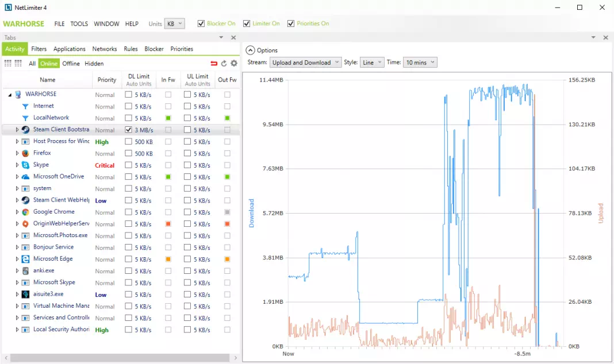This screenshot has width=614, height=364.
Task: Click the red reset arrow icon
Action: click(214, 63)
